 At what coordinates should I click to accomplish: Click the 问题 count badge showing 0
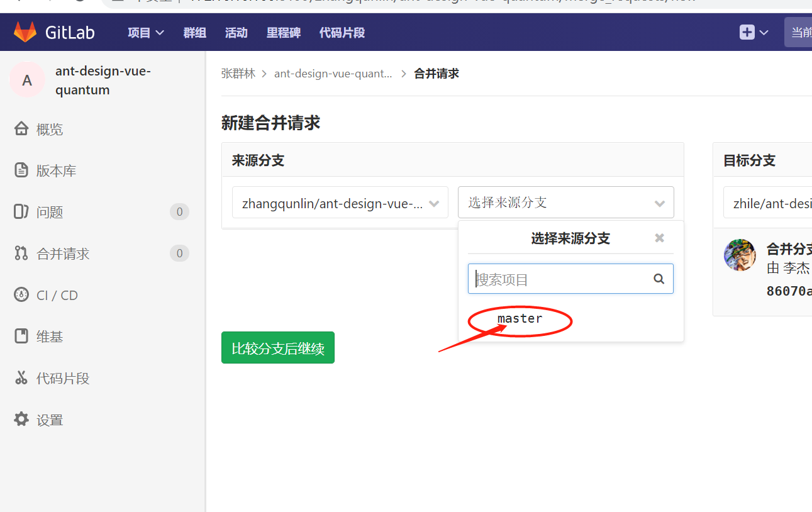click(x=179, y=212)
